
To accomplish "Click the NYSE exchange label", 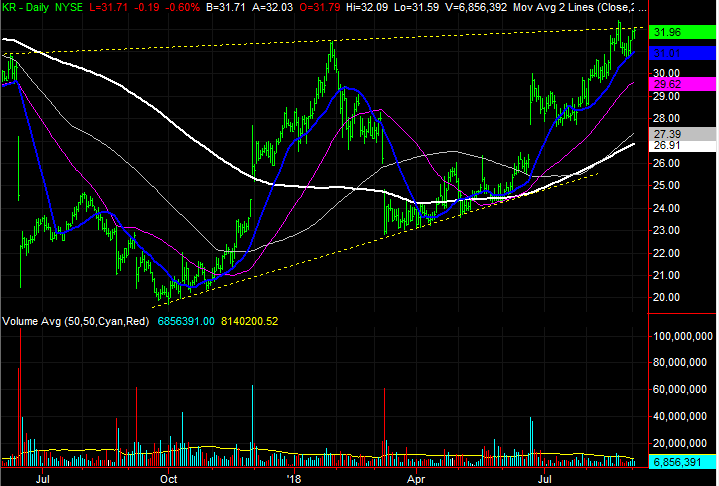I will pyautogui.click(x=69, y=7).
